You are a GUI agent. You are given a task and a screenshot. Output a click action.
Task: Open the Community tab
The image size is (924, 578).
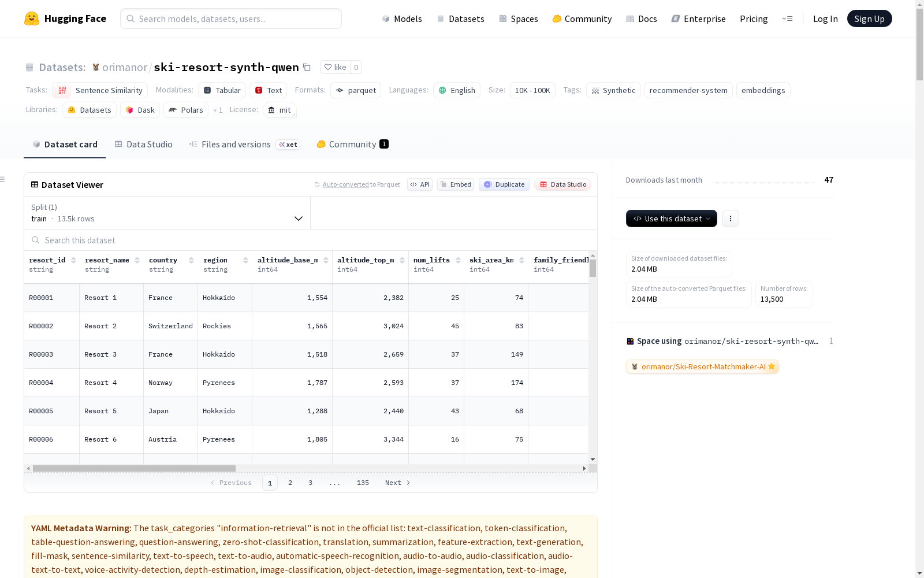pyautogui.click(x=352, y=144)
